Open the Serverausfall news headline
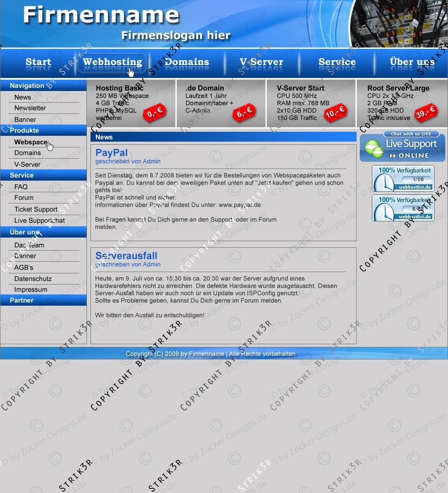The height and width of the screenshot is (493, 448). (x=126, y=255)
